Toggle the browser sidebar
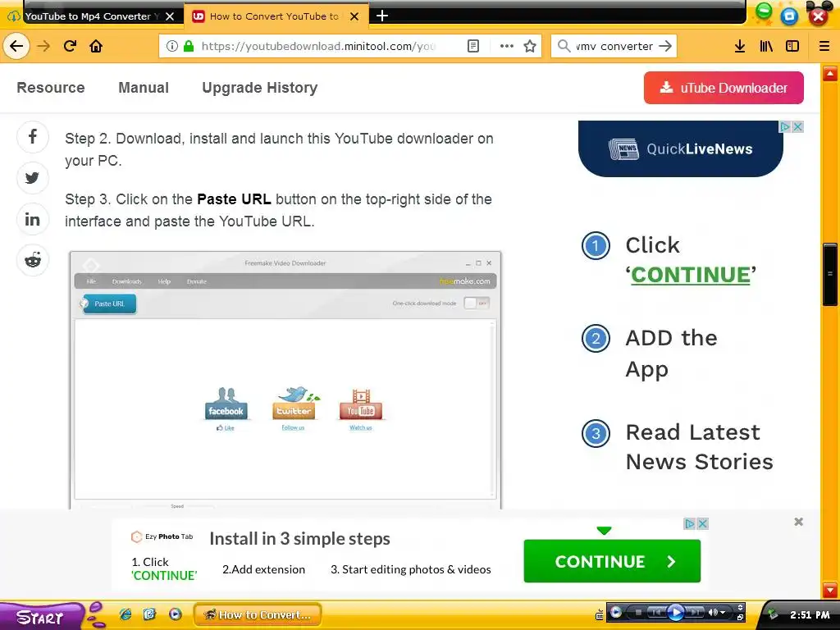 pos(792,46)
